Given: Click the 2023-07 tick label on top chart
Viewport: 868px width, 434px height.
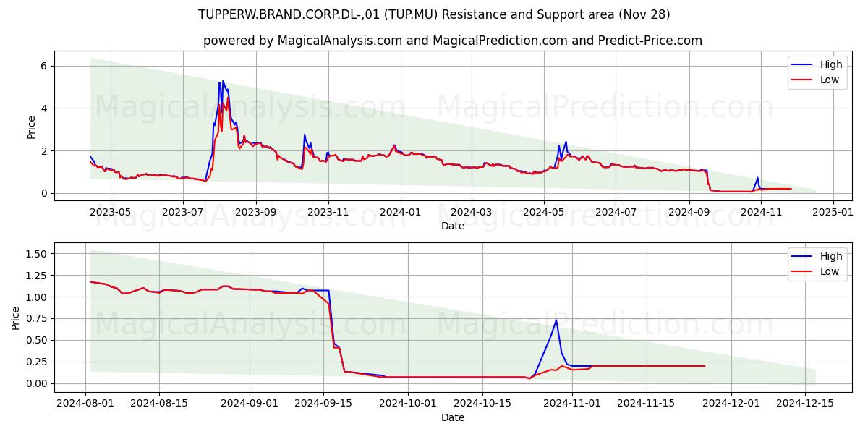Looking at the screenshot, I should coord(182,213).
